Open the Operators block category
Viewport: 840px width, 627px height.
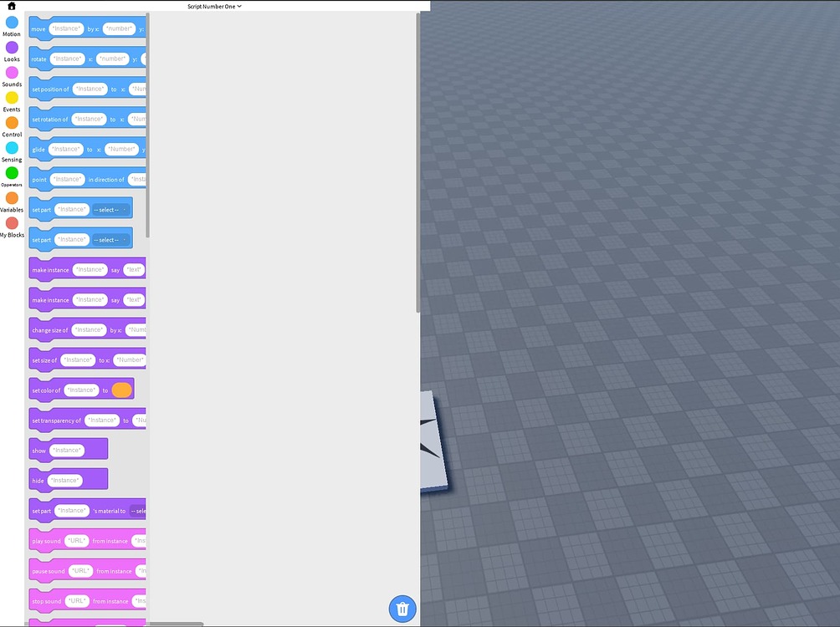click(11, 173)
